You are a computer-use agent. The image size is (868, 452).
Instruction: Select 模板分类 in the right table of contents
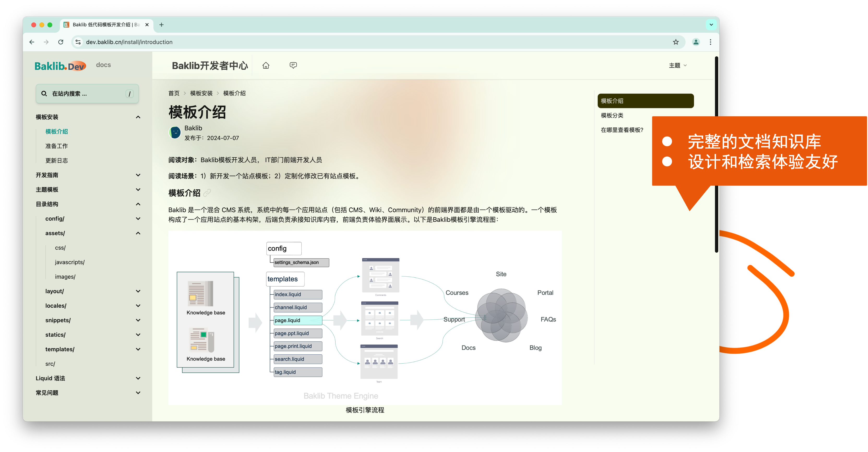pyautogui.click(x=612, y=115)
